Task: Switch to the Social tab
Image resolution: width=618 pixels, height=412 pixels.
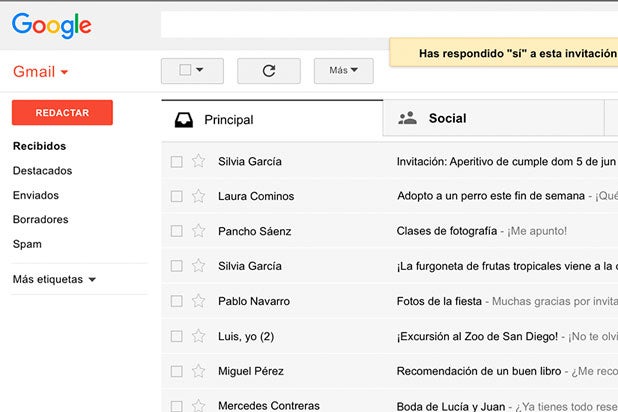Action: [x=446, y=118]
